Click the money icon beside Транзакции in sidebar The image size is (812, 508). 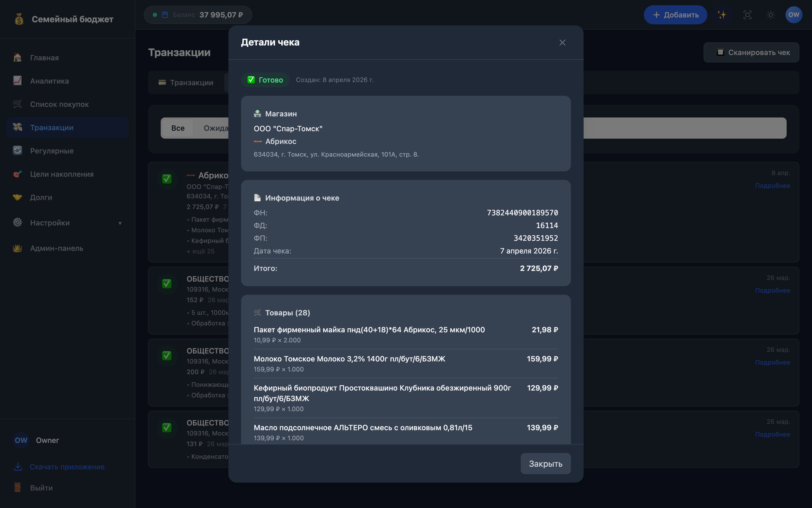coord(17,127)
